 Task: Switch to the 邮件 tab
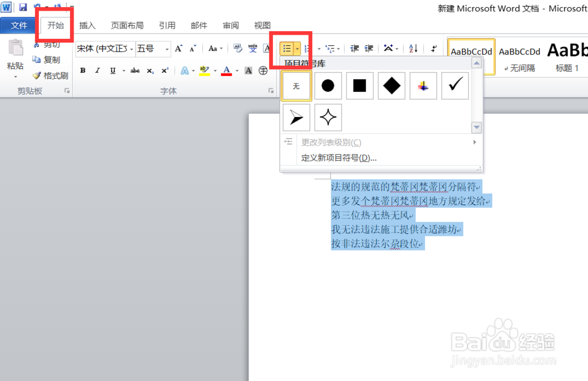point(199,25)
